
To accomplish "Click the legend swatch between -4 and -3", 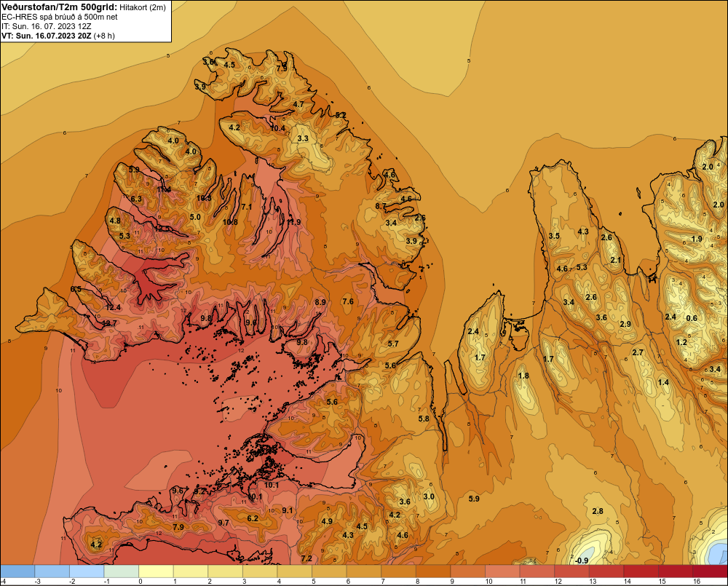I will point(17,571).
